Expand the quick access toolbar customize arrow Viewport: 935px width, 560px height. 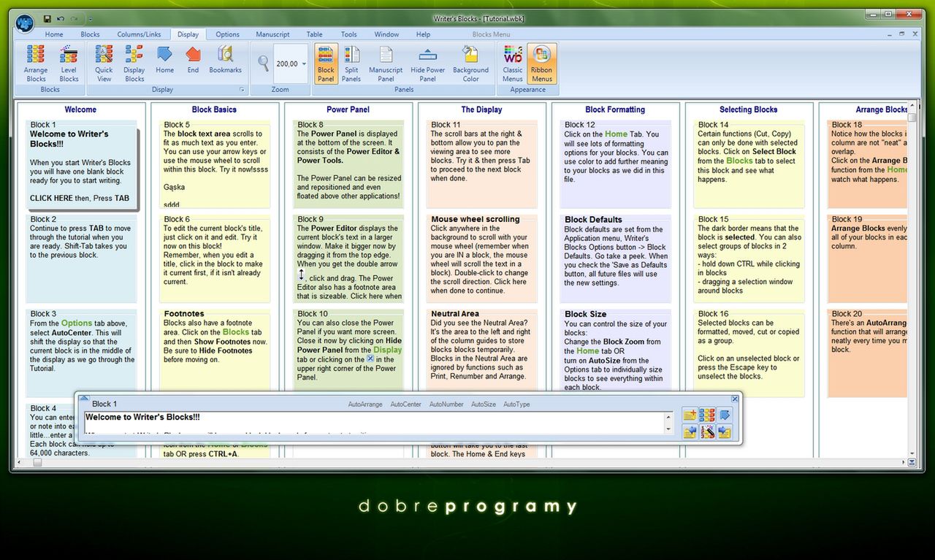coord(90,18)
